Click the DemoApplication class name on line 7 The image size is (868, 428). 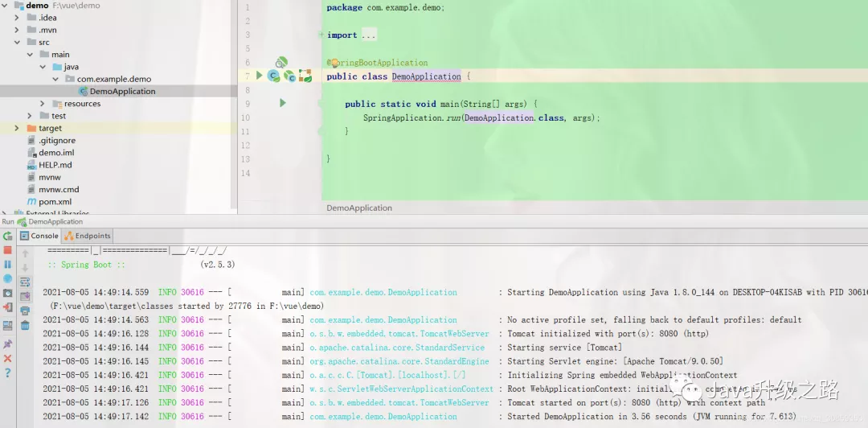[426, 76]
